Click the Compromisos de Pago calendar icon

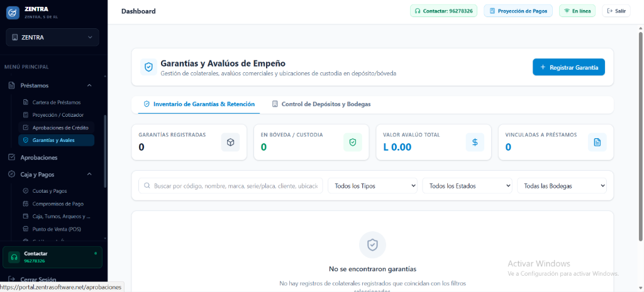click(x=25, y=203)
